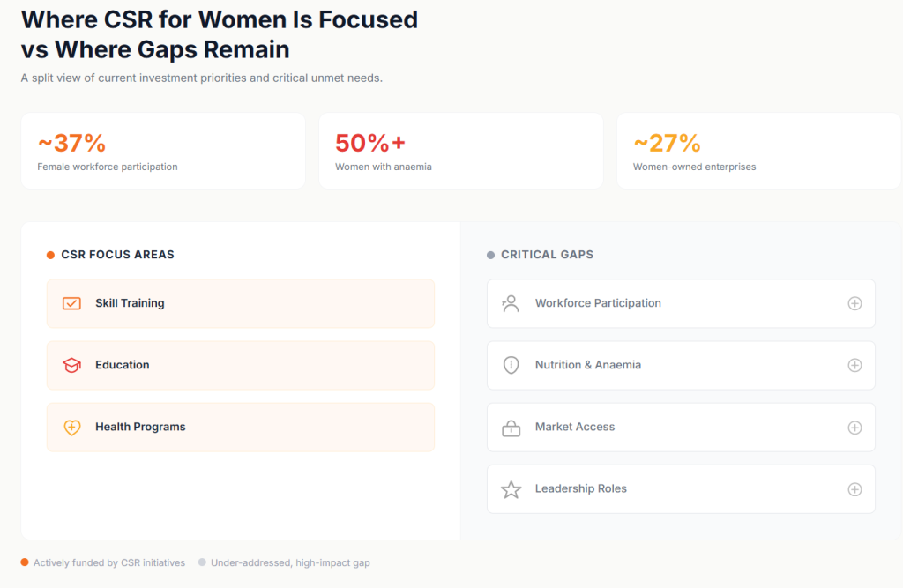Click the Nutrition & Anaemia shield icon

pos(511,365)
